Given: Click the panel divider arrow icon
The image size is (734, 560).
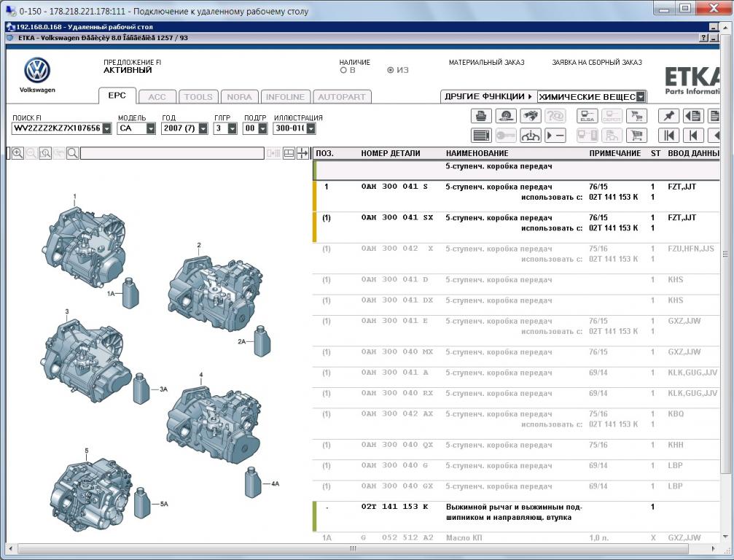Looking at the screenshot, I should coord(303,153).
